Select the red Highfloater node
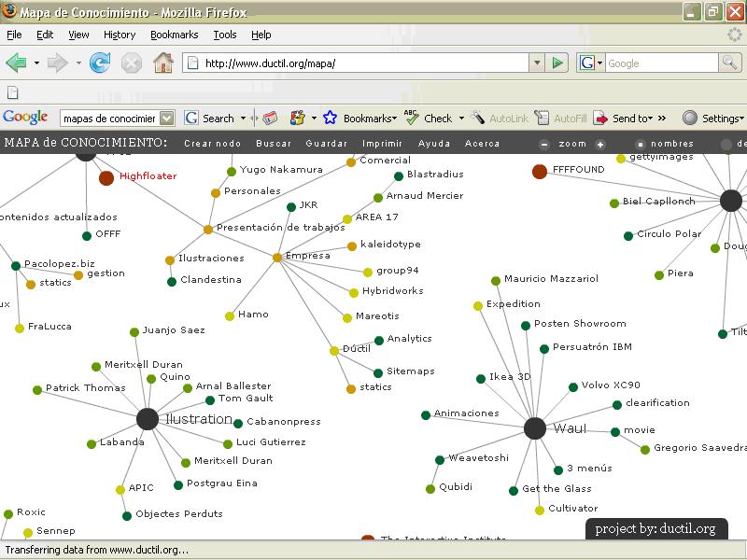This screenshot has height=560, width=747. pos(106,177)
